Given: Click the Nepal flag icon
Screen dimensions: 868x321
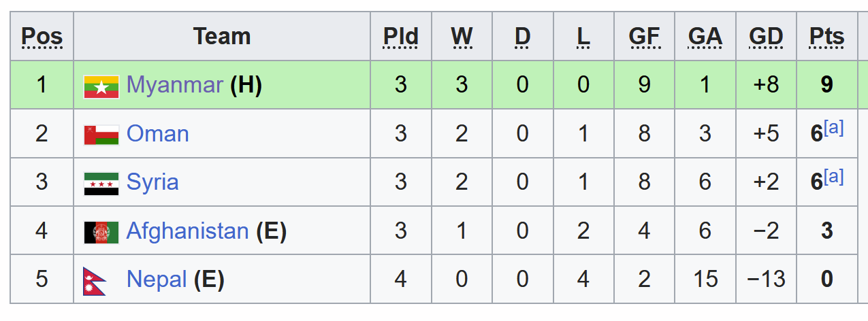Looking at the screenshot, I should pos(95,280).
